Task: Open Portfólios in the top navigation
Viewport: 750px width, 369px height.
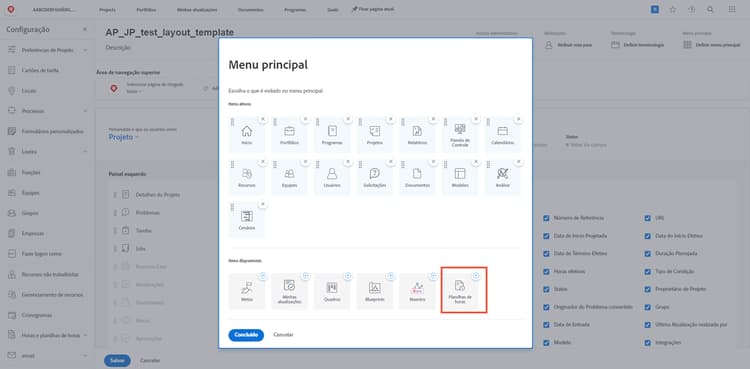Action: tap(146, 10)
